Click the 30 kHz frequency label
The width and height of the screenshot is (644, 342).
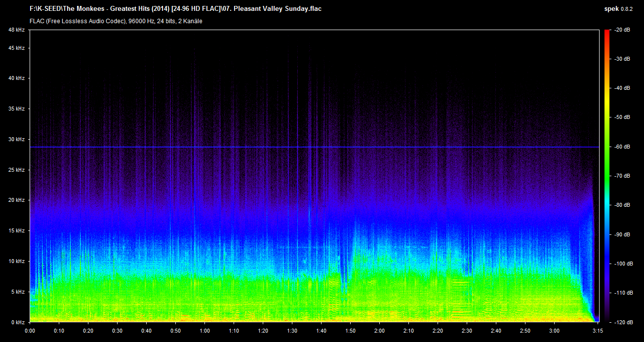16,139
